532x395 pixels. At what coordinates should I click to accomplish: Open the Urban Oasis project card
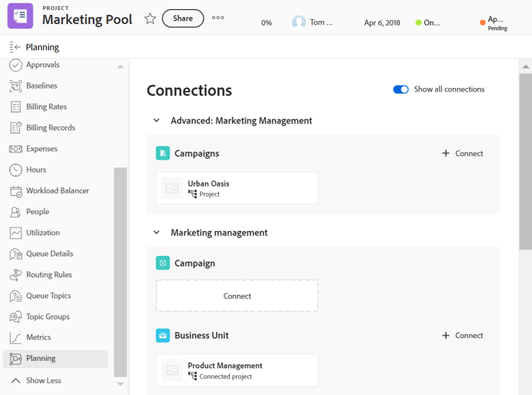237,188
